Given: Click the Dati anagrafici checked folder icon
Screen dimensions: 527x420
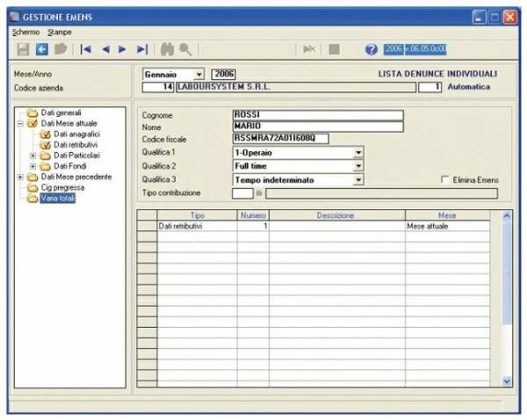Looking at the screenshot, I should (45, 134).
